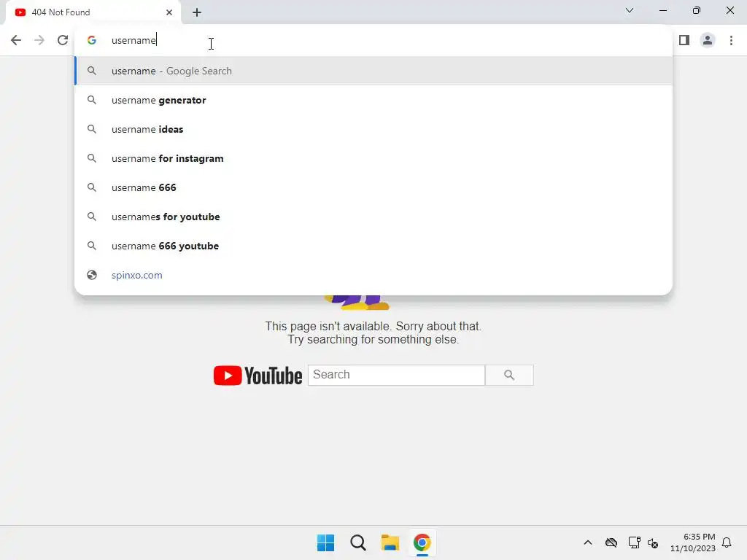
Task: Select 'username - Google Search' suggestion
Action: [373, 71]
